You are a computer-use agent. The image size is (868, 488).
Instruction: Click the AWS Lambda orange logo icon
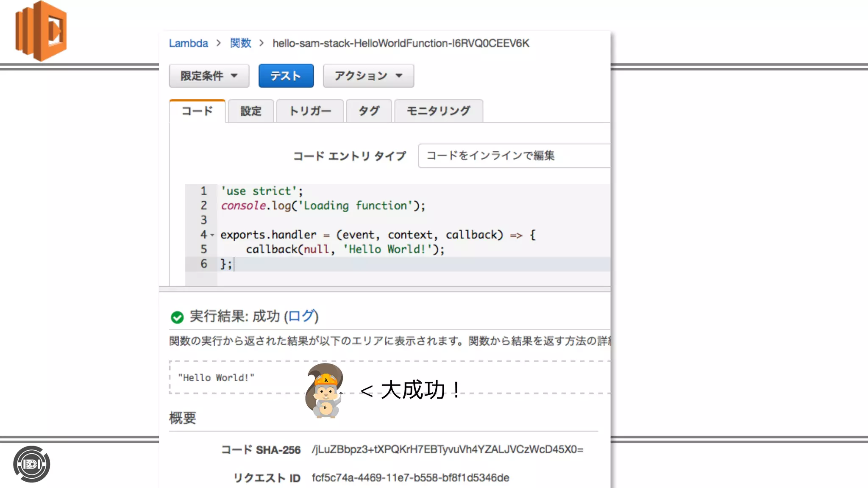click(41, 31)
